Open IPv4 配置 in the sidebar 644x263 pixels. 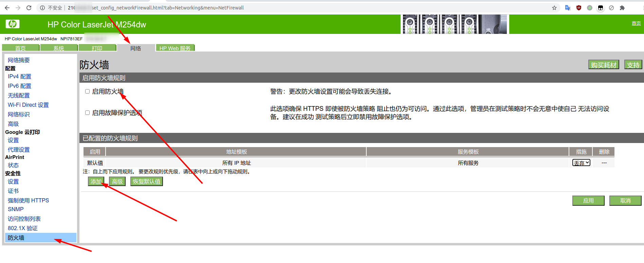19,77
